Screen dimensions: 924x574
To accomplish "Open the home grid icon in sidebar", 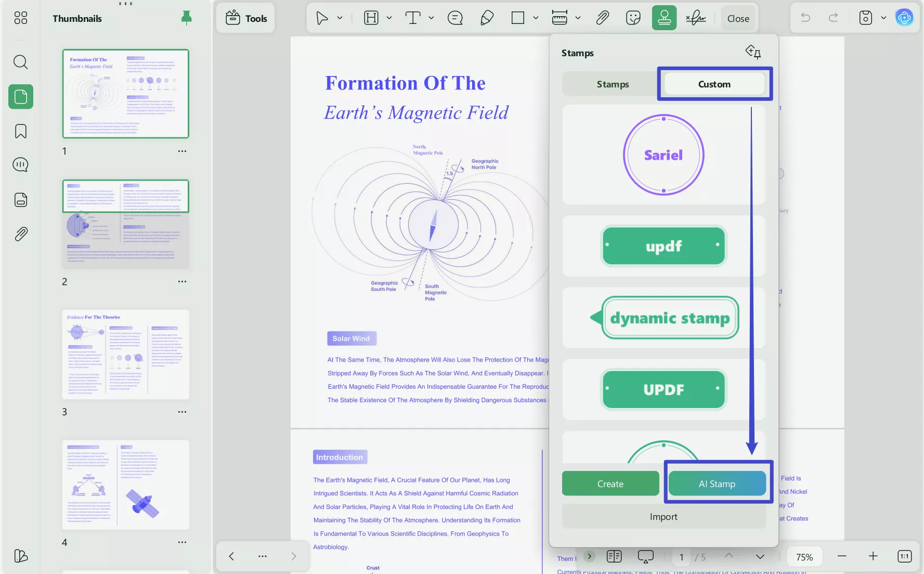I will pyautogui.click(x=21, y=18).
